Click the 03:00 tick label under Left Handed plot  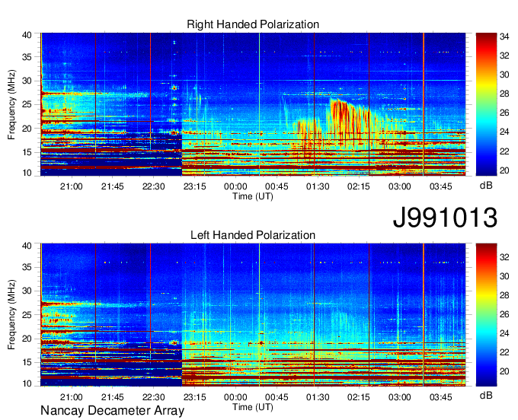400,397
